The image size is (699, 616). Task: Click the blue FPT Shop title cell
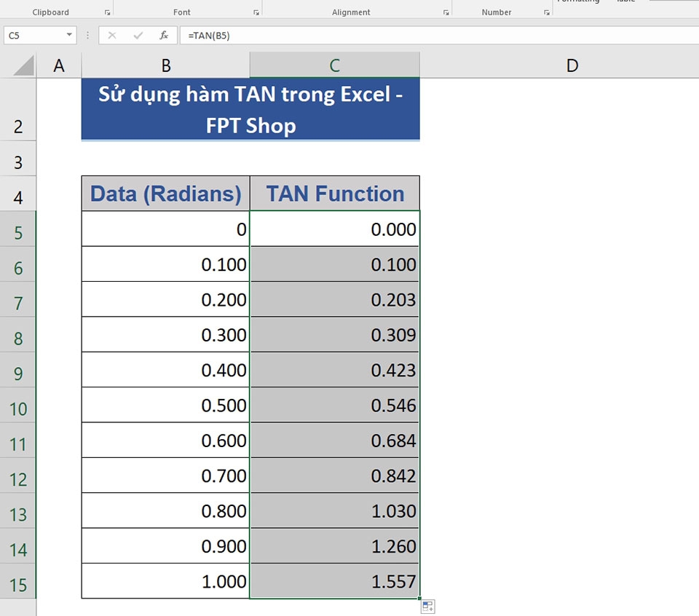[250, 109]
